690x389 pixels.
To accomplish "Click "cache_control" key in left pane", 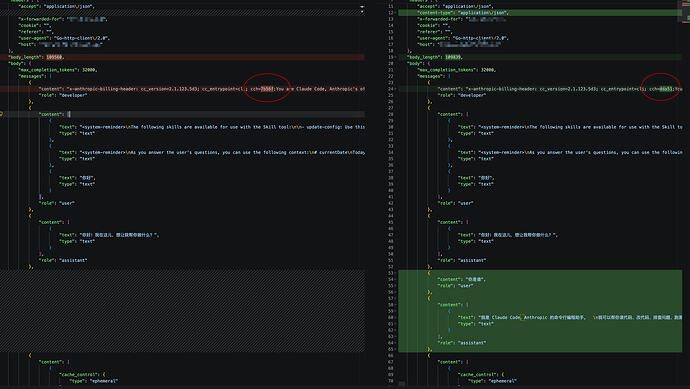I will click(x=80, y=374).
